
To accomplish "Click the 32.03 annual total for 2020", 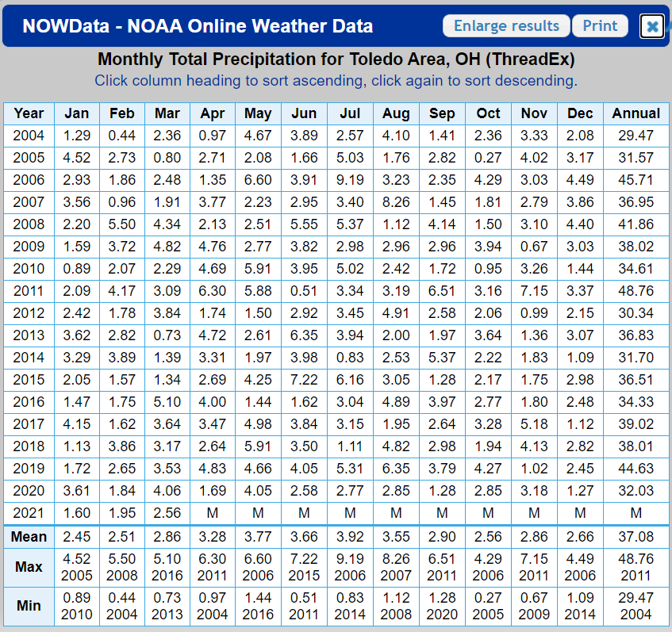I will point(636,491).
